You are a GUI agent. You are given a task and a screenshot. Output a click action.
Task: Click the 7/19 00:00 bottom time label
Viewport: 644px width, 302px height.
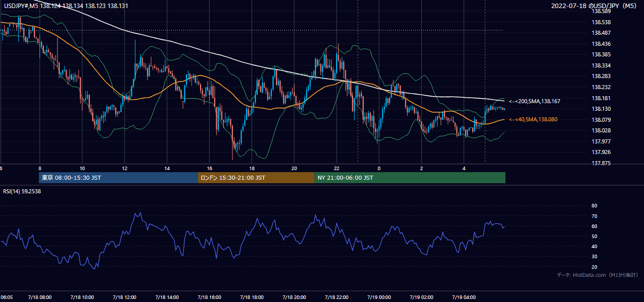click(379, 297)
